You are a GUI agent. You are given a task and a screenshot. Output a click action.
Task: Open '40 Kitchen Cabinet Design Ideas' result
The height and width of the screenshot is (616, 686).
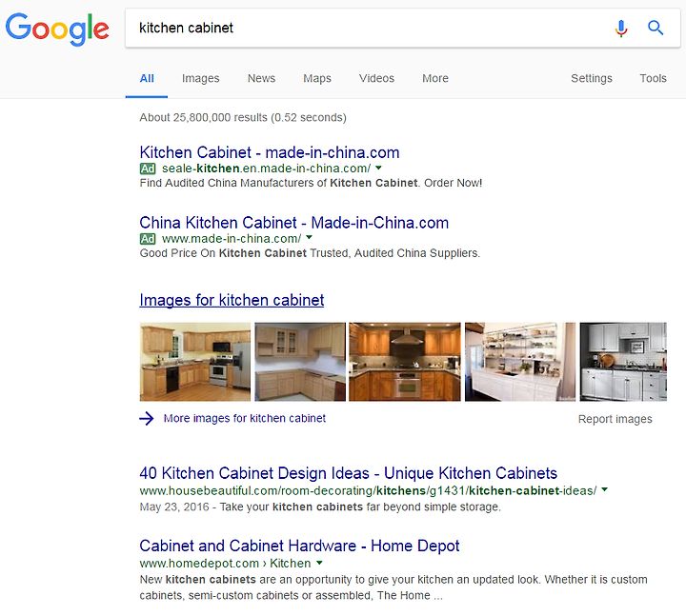349,473
